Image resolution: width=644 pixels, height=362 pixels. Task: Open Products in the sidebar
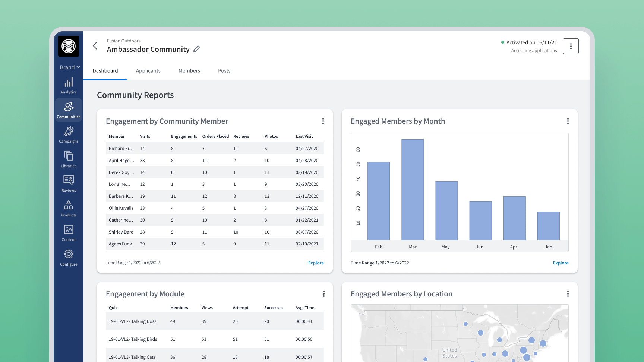click(x=69, y=209)
